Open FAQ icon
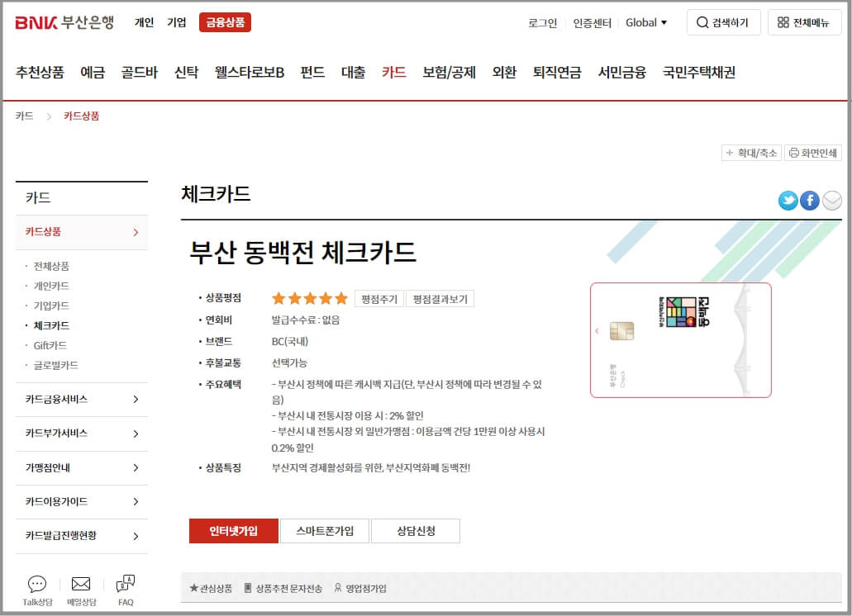This screenshot has height=616, width=852. pyautogui.click(x=126, y=584)
